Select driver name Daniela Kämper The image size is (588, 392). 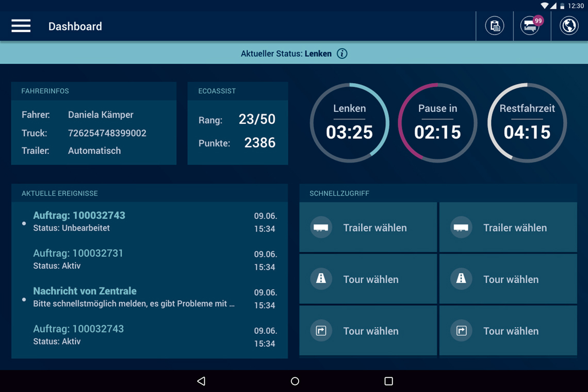[x=101, y=115]
